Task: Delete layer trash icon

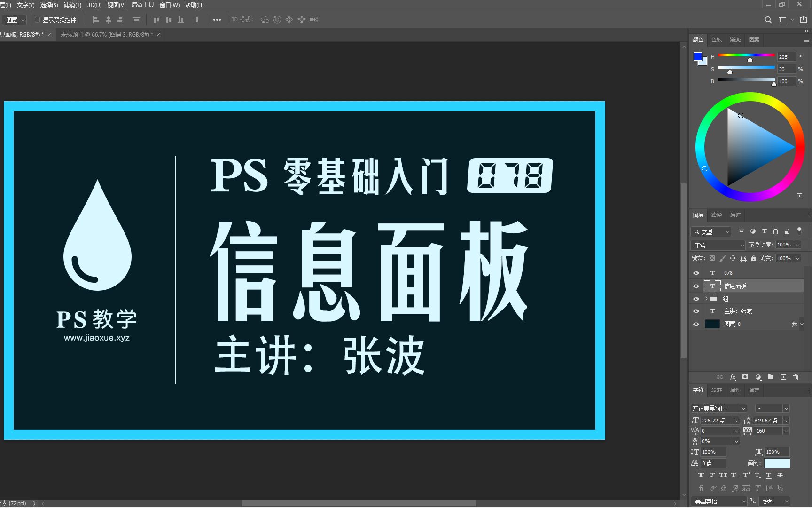Action: [796, 377]
